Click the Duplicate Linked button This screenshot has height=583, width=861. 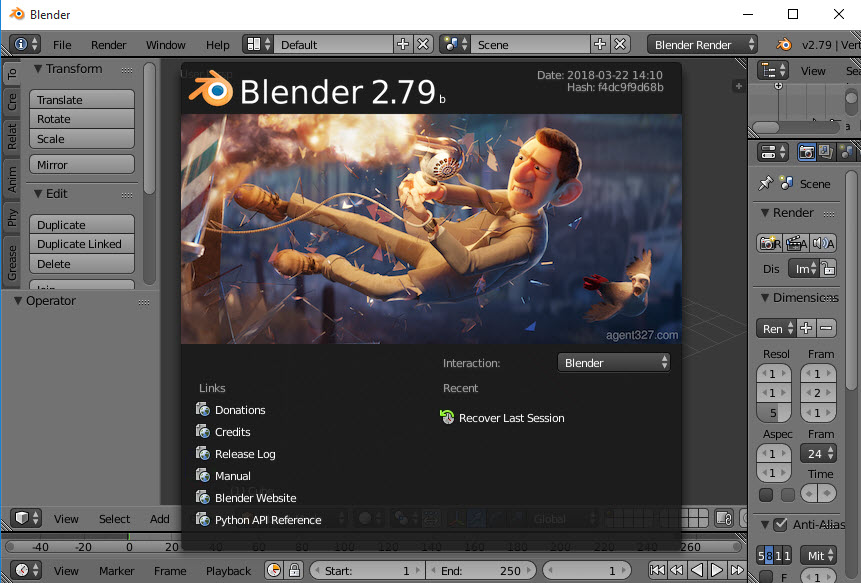pyautogui.click(x=82, y=244)
